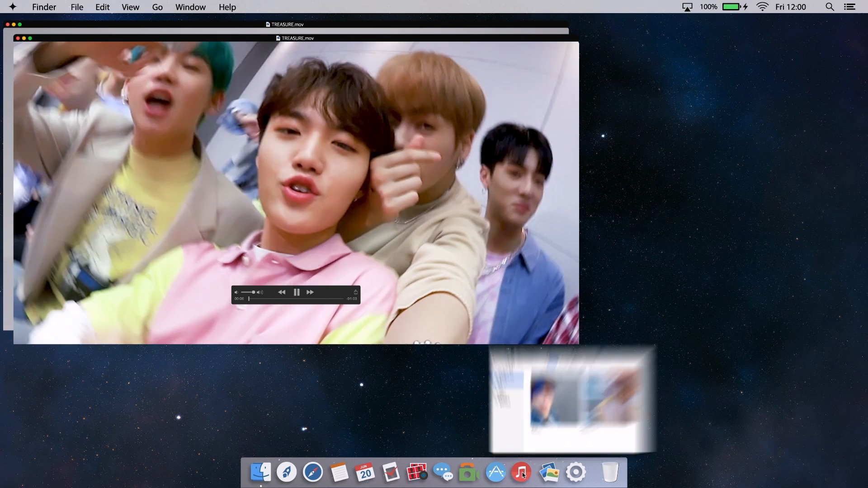Image resolution: width=868 pixels, height=488 pixels.
Task: Click the minimizing window thumbnail above dock
Action: [572, 399]
